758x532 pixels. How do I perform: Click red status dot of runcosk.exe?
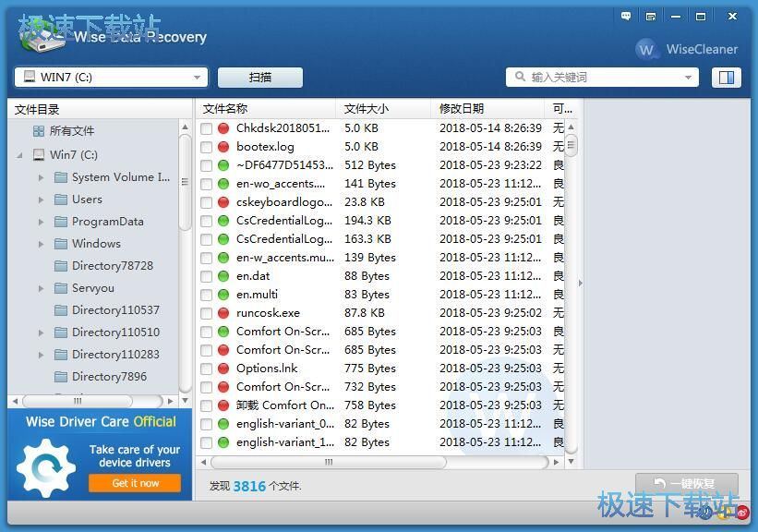[x=223, y=313]
